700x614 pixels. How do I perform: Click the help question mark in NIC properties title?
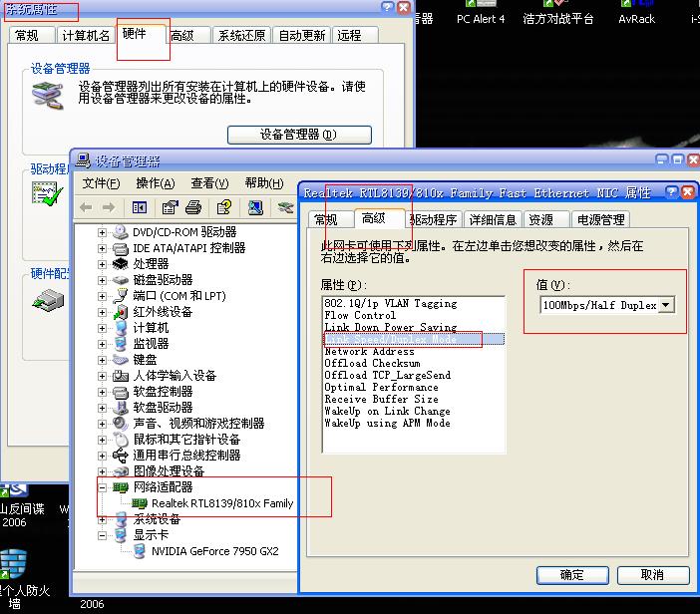(x=671, y=192)
